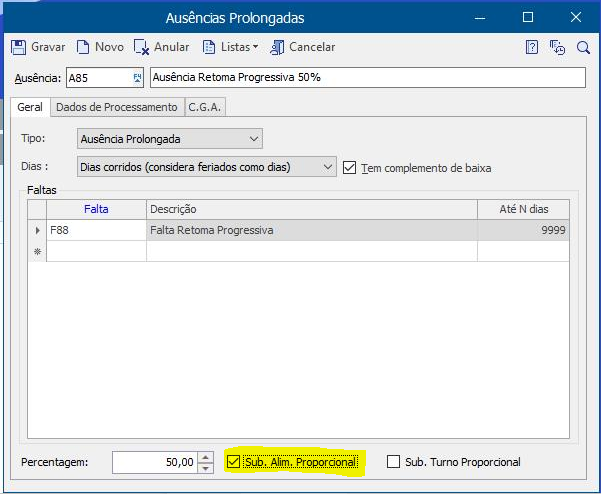Image resolution: width=601 pixels, height=494 pixels.
Task: Toggle Tem complemento de baixa checkbox
Action: pyautogui.click(x=349, y=167)
